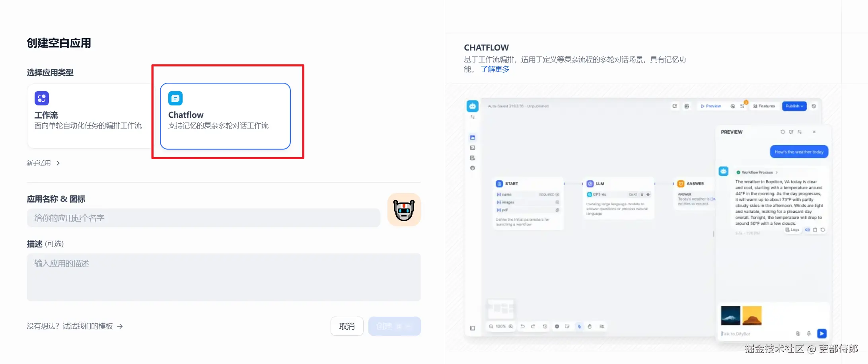Click the redo icon in canvas toolbar
This screenshot has height=364, width=868.
(533, 326)
